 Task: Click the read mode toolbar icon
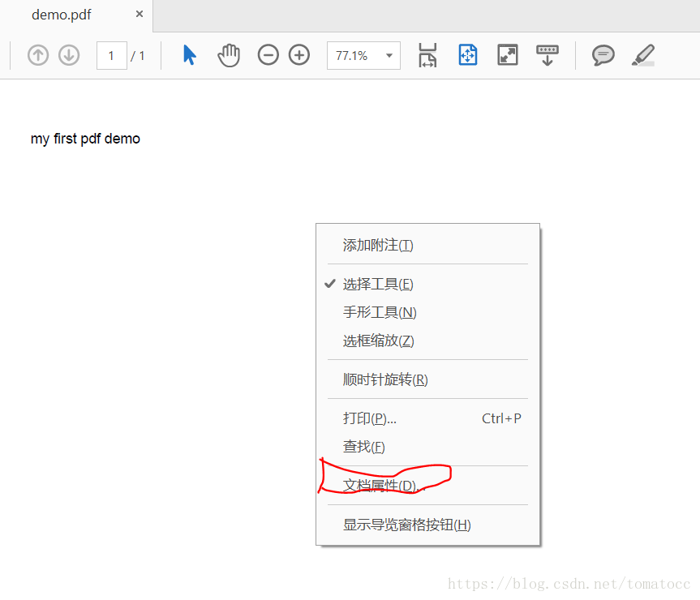point(548,55)
